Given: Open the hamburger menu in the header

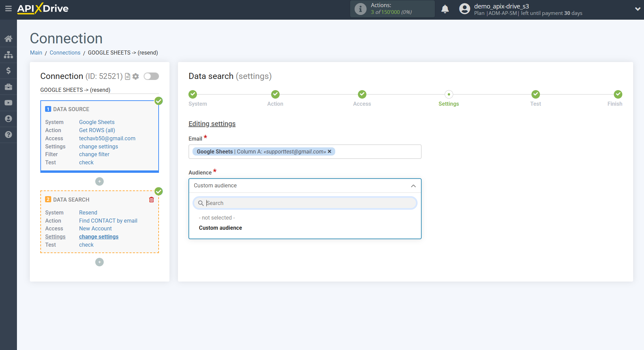Looking at the screenshot, I should tap(8, 9).
